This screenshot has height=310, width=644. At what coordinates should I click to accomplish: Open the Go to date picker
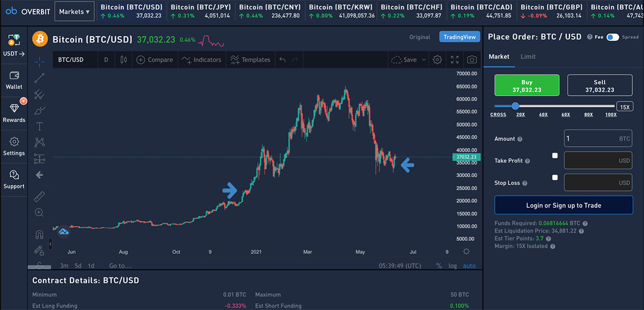pos(120,265)
